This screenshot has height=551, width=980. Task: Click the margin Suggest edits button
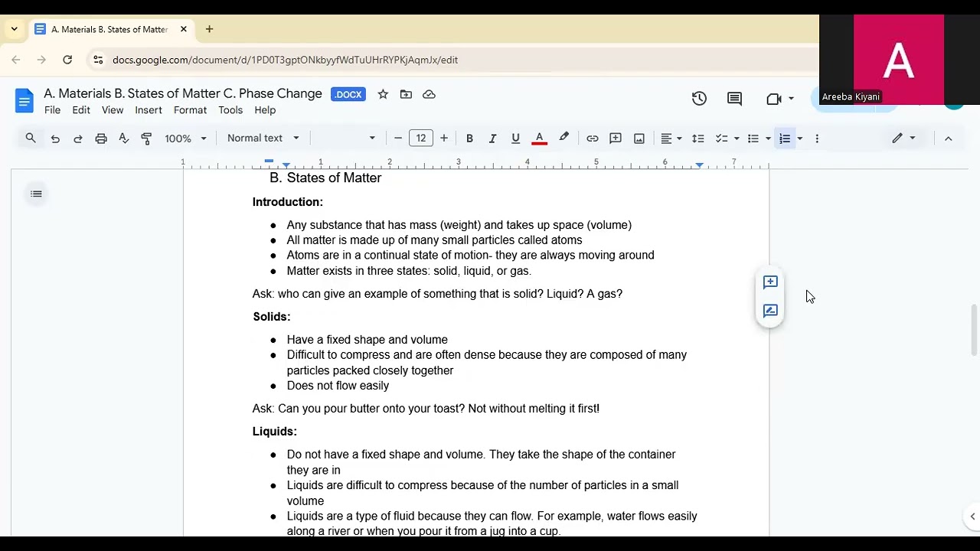[x=770, y=311]
